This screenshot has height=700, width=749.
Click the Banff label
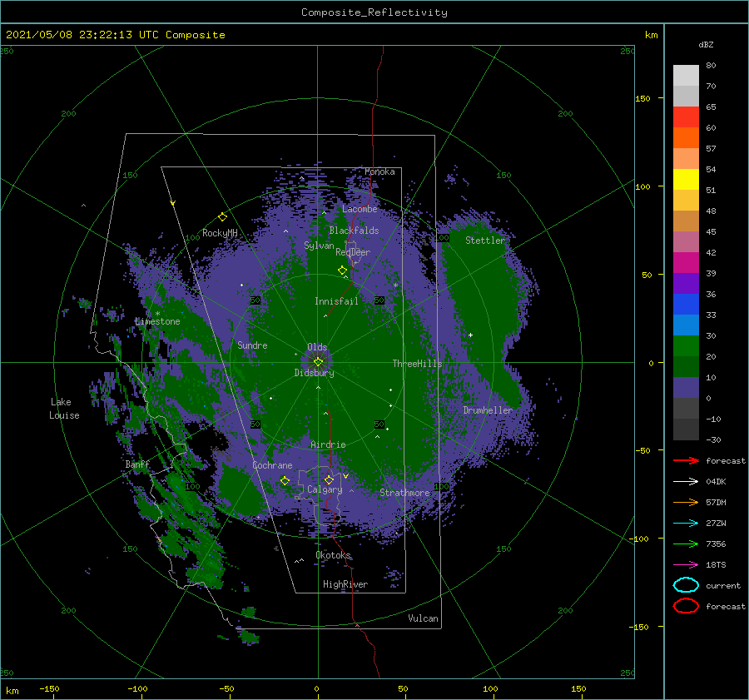tap(137, 464)
